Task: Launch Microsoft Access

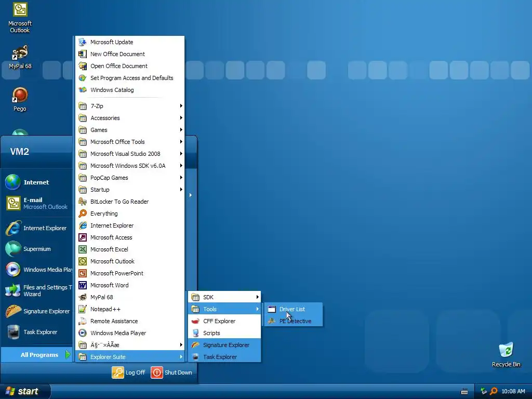Action: (130, 237)
